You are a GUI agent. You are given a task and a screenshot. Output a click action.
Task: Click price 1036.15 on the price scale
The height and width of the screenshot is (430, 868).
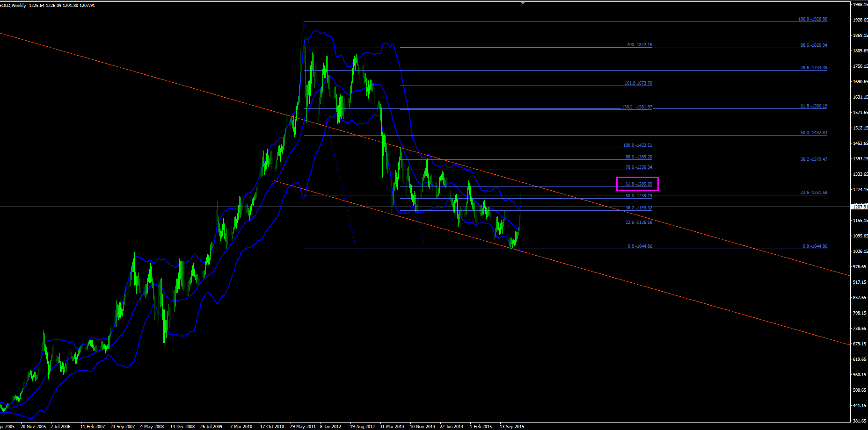coord(861,251)
